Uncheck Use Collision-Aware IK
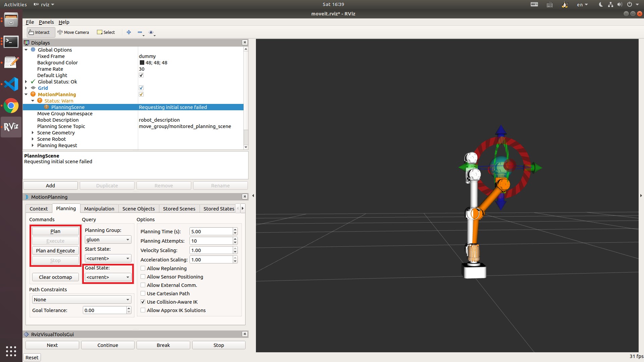This screenshot has height=362, width=644. tap(143, 302)
